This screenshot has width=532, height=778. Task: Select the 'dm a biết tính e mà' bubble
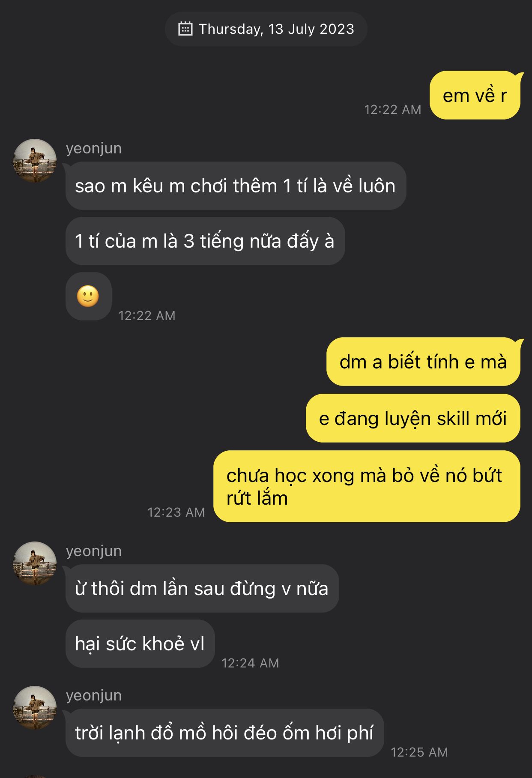point(423,362)
